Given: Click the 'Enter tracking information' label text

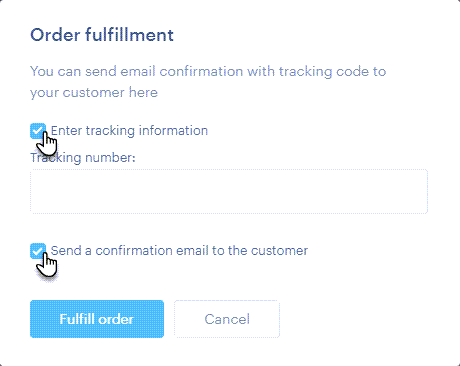Looking at the screenshot, I should point(129,131).
